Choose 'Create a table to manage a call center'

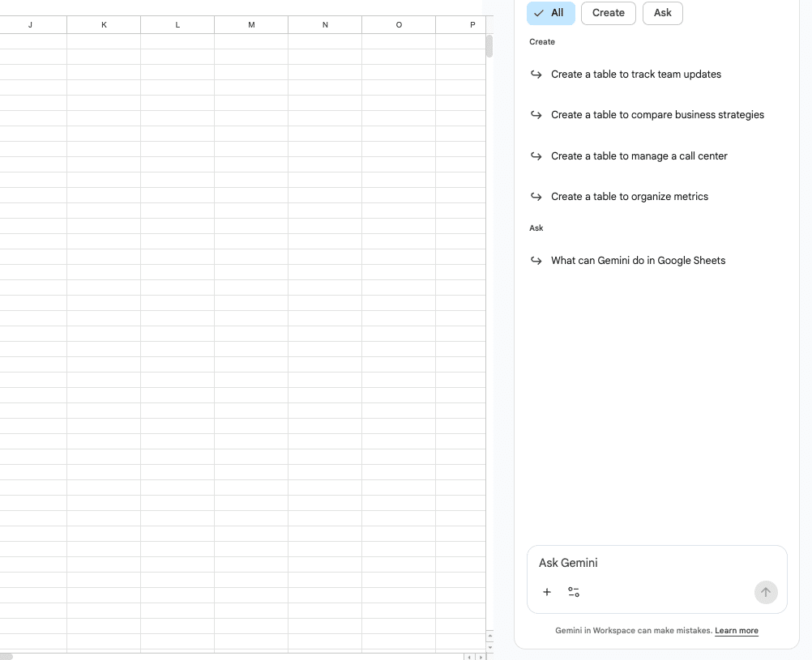[x=639, y=155]
